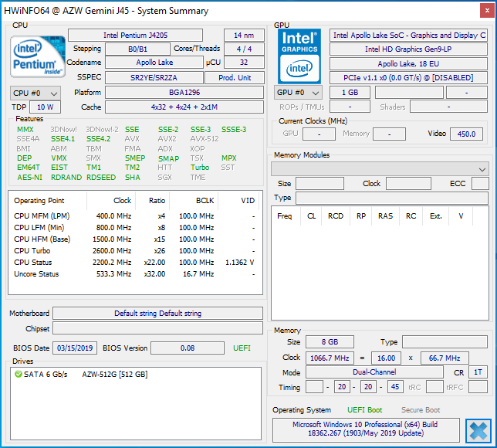The height and width of the screenshot is (448, 497).
Task: Close the System Summary window
Action: pyautogui.click(x=487, y=11)
